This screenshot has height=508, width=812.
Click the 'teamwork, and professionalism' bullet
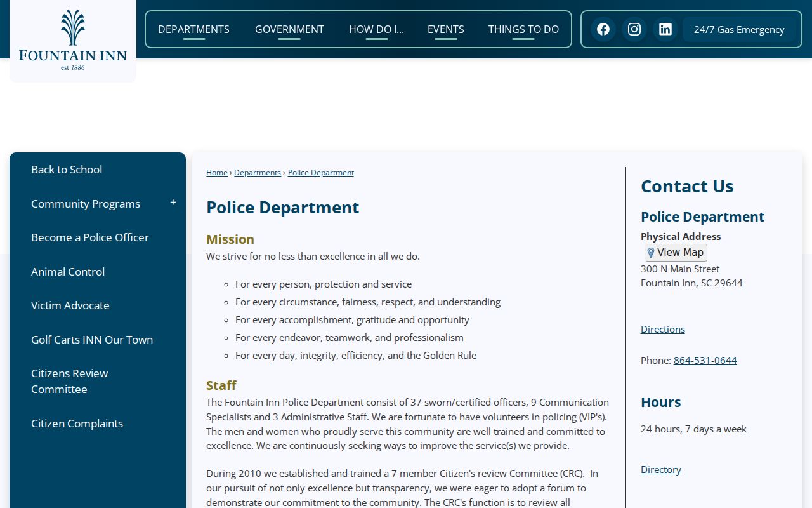point(350,338)
